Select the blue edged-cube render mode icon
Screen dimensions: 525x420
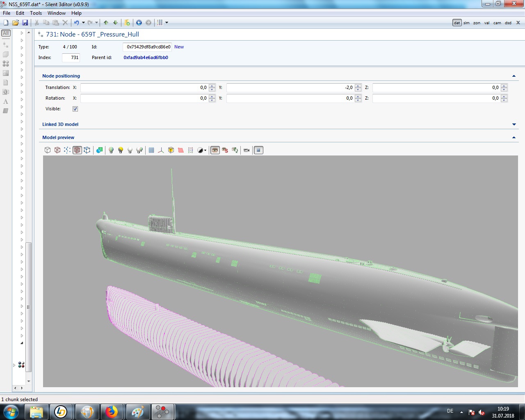87,150
